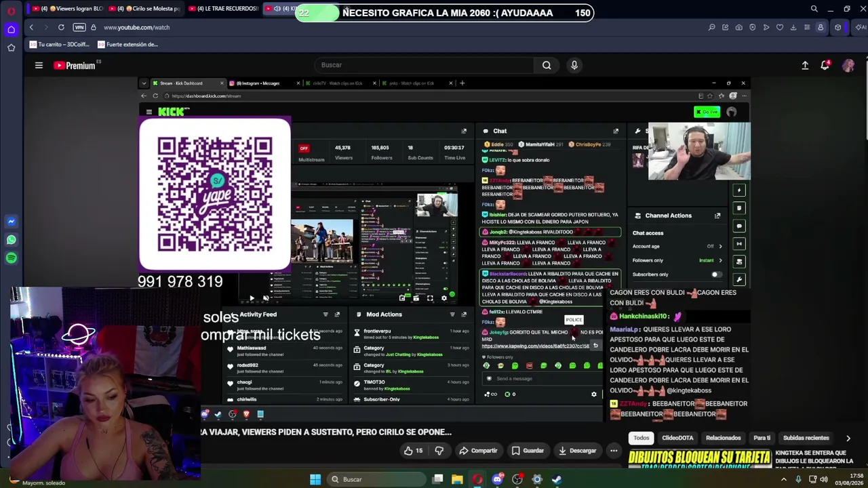
Task: Click the Opera workspaces icon in sidebar
Action: coord(11,30)
